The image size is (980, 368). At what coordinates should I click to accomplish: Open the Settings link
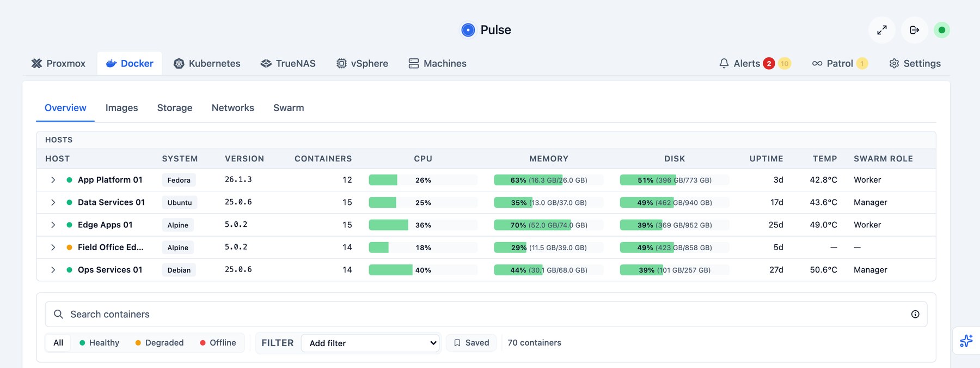(x=915, y=64)
